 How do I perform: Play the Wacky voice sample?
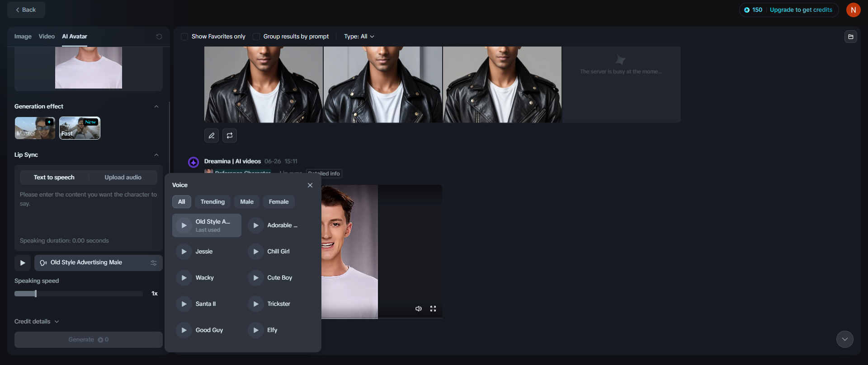(184, 278)
